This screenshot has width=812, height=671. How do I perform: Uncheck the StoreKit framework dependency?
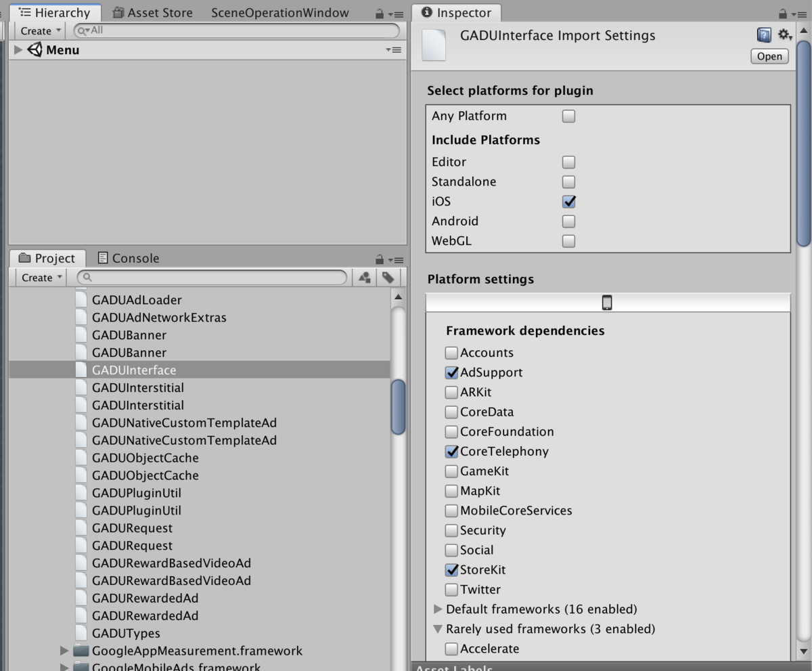tap(451, 570)
